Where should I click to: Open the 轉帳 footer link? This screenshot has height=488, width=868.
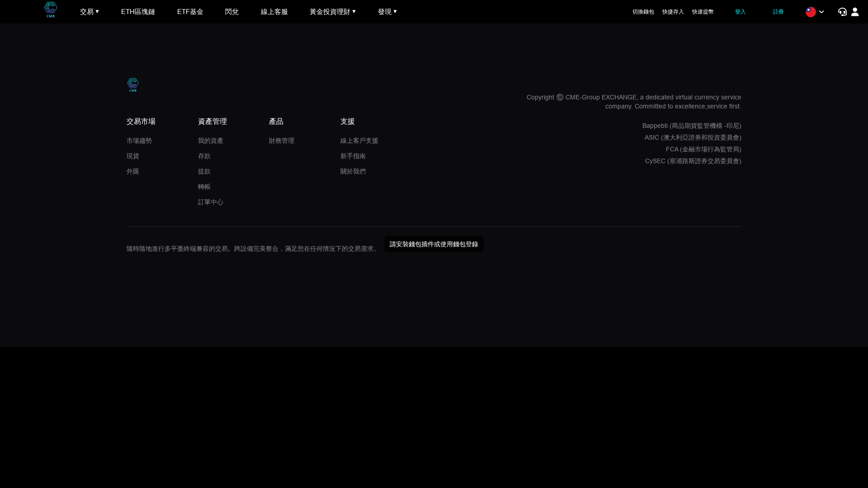pyautogui.click(x=204, y=187)
